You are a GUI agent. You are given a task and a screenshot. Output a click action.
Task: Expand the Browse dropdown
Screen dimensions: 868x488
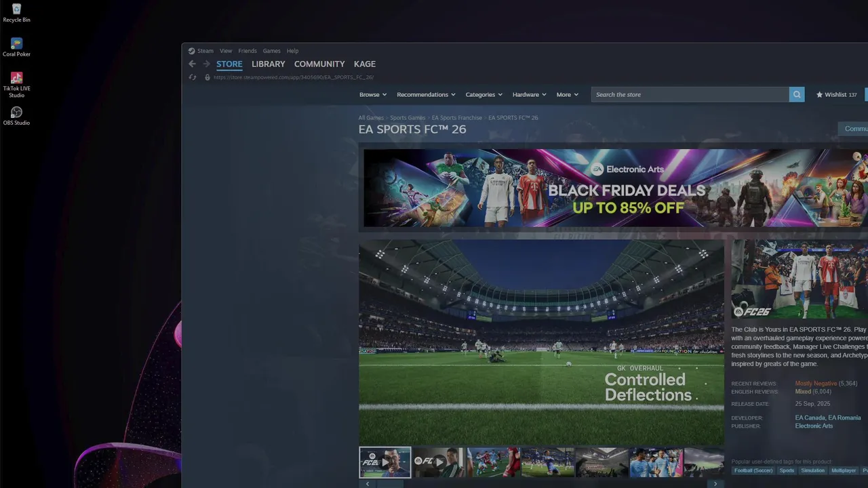[x=373, y=95]
